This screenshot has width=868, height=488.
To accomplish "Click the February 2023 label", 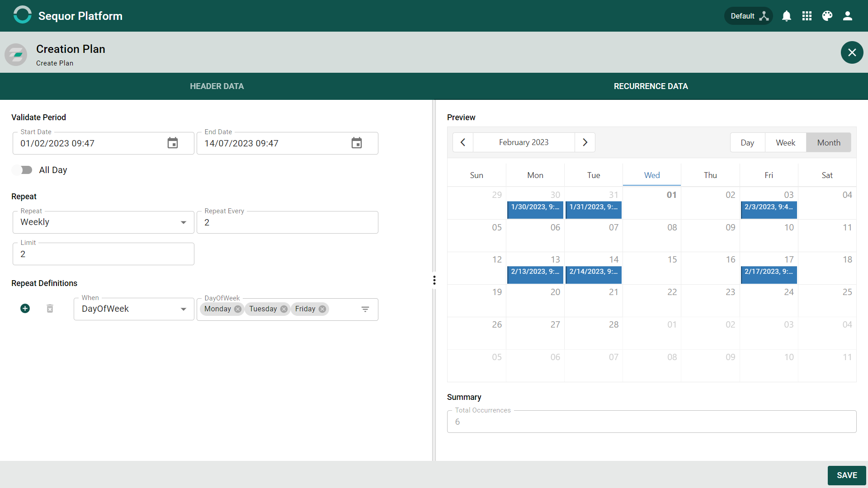I will pyautogui.click(x=524, y=142).
